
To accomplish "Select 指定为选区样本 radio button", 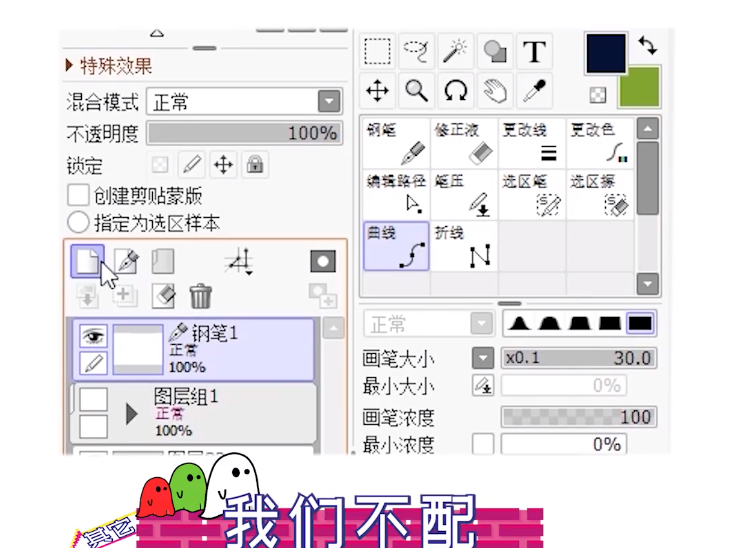I will (x=78, y=222).
